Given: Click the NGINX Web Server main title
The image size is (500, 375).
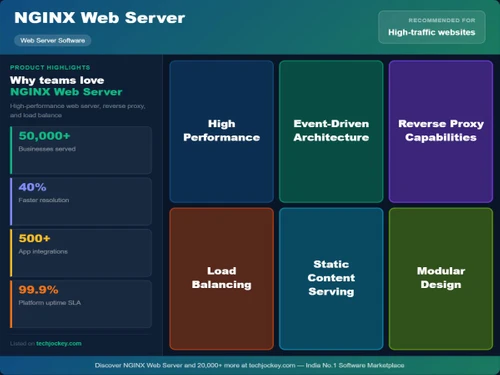Looking at the screenshot, I should pos(99,18).
